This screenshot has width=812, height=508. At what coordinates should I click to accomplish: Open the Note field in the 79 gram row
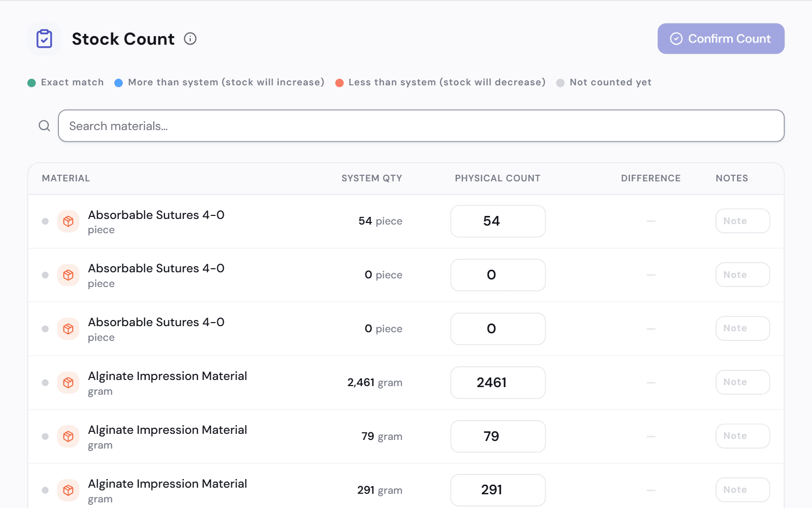743,436
